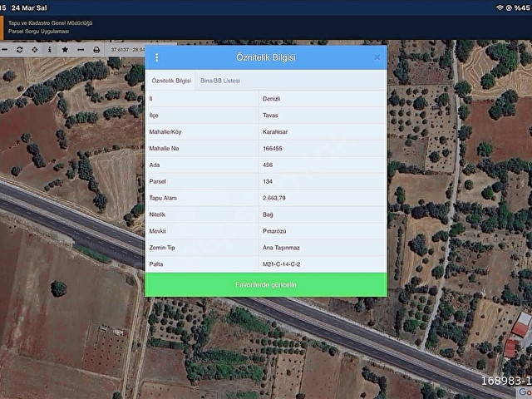The width and height of the screenshot is (532, 399).
Task: Select the measure distance tool
Action: click(x=81, y=50)
